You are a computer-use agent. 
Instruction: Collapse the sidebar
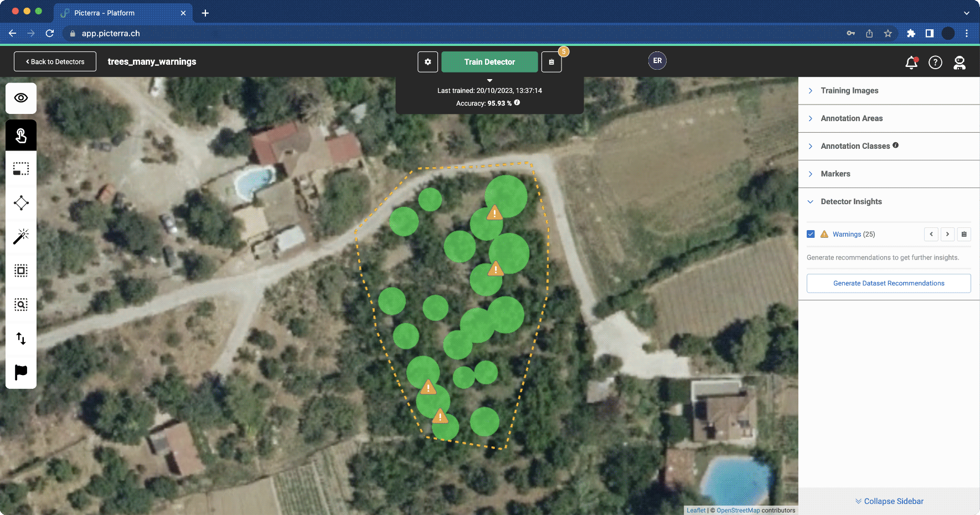click(889, 501)
